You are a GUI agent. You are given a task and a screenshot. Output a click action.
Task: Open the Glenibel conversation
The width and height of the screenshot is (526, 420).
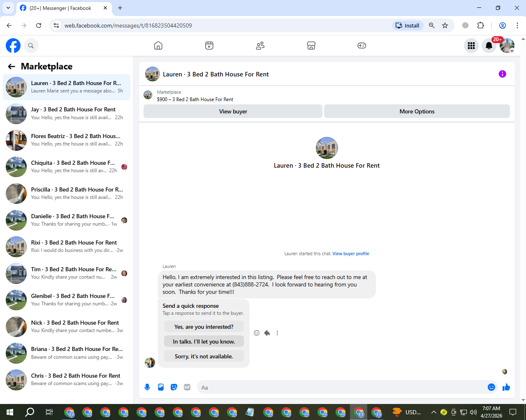(67, 300)
